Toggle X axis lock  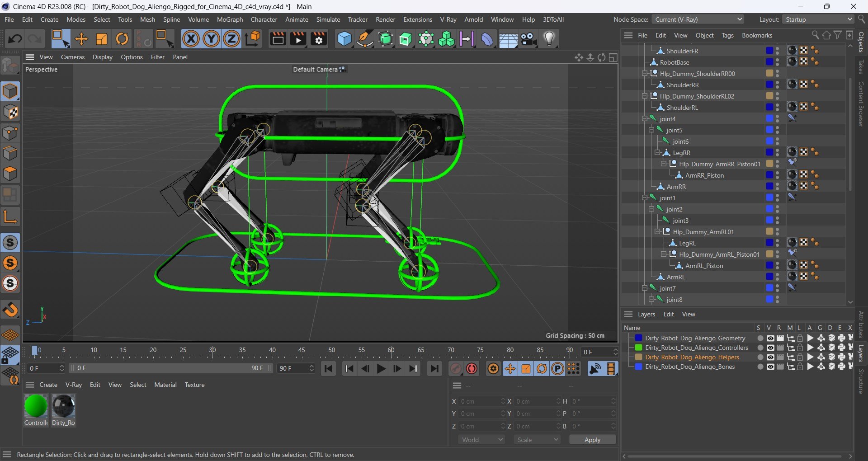click(191, 39)
